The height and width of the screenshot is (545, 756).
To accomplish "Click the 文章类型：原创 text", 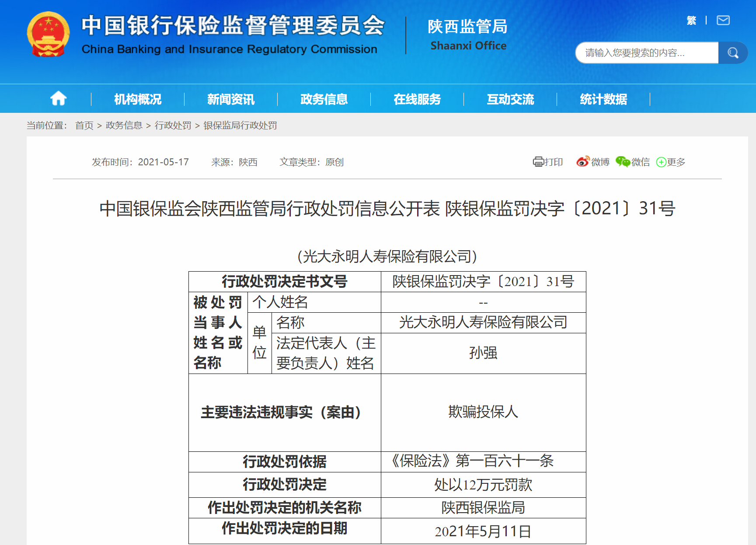I will point(312,162).
